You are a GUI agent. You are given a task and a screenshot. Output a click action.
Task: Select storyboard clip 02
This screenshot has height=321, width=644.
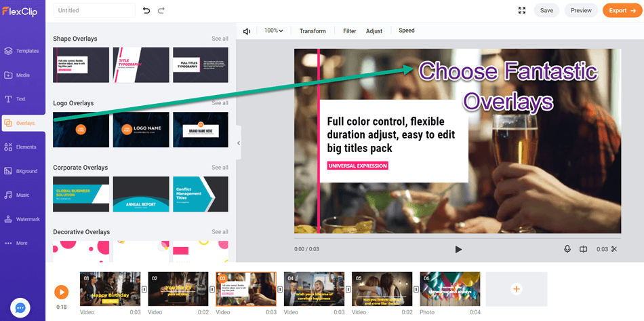[x=178, y=289]
